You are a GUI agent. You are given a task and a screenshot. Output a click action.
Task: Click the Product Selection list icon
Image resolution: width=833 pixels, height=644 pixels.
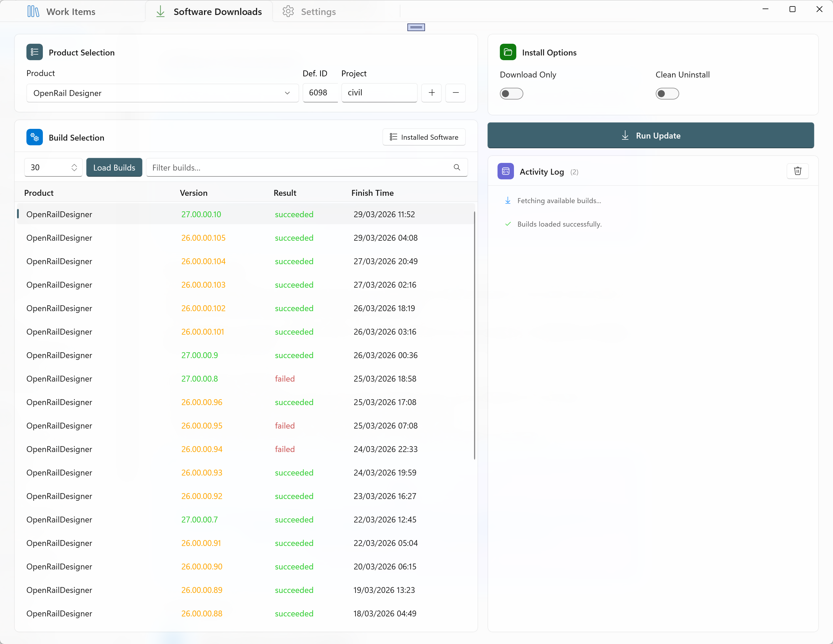click(x=34, y=52)
